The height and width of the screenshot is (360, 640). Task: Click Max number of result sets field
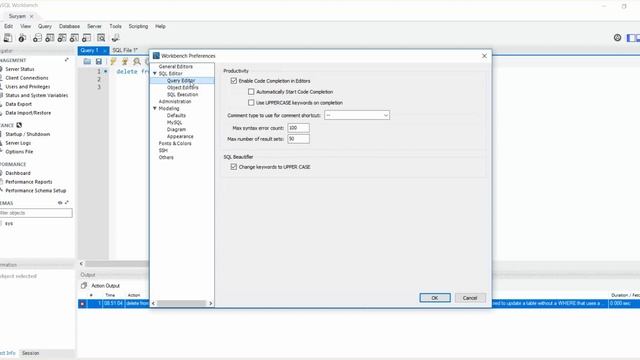click(298, 139)
